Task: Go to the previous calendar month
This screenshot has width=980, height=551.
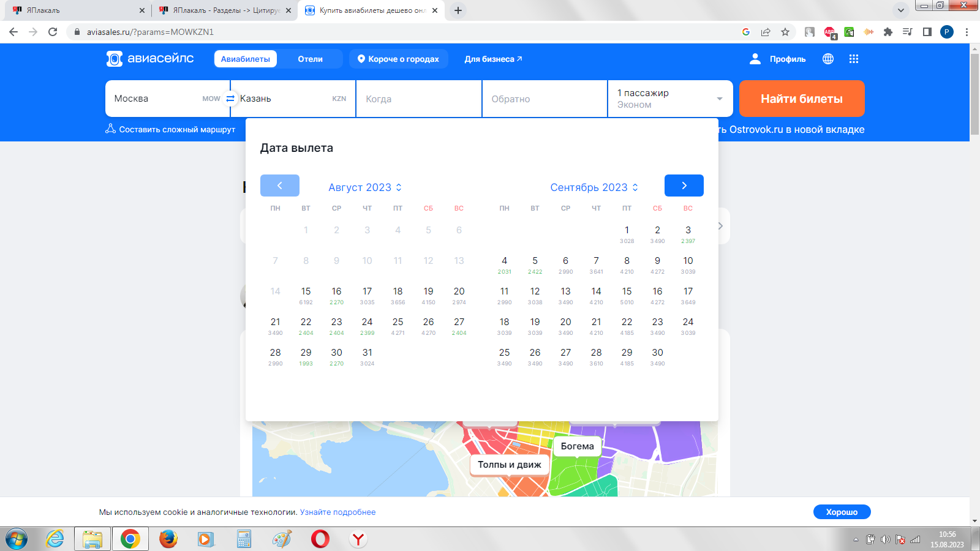Action: [x=280, y=186]
